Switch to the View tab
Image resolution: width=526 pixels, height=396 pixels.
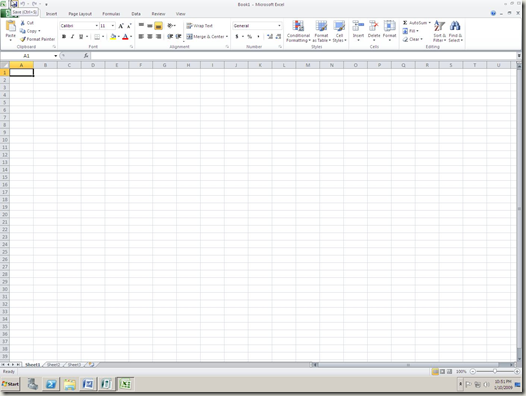coord(180,14)
